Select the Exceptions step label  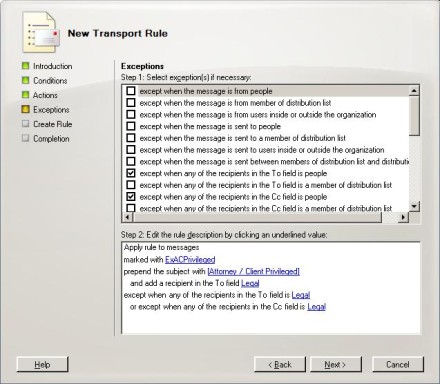coord(51,110)
